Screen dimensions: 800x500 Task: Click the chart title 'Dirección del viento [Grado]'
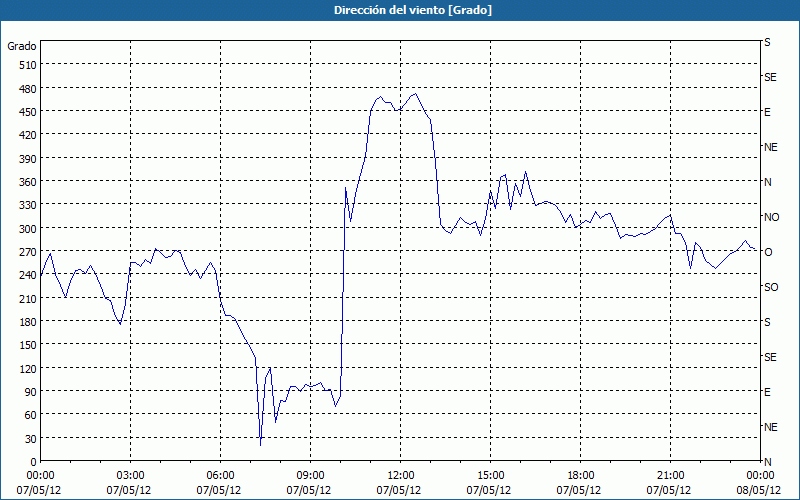pos(413,10)
